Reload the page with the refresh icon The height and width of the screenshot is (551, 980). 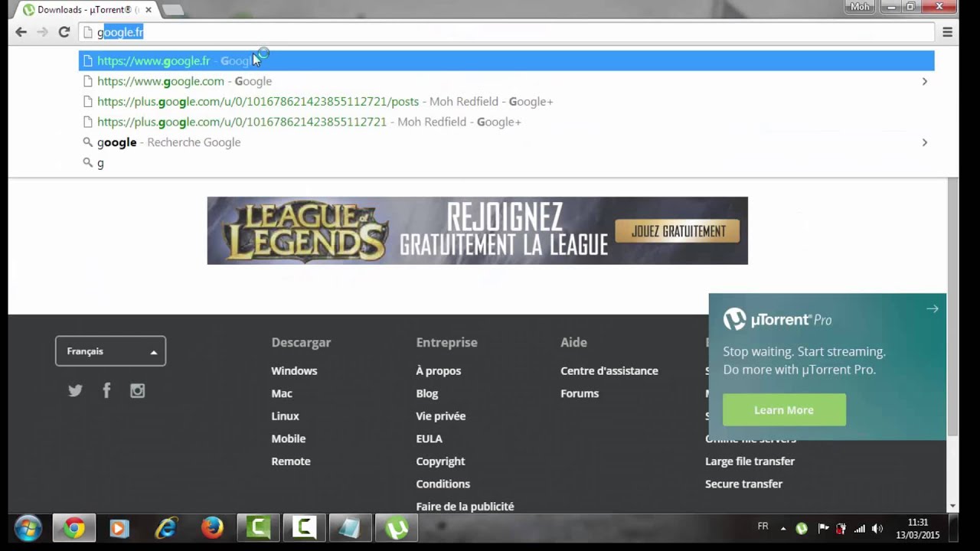pyautogui.click(x=64, y=32)
